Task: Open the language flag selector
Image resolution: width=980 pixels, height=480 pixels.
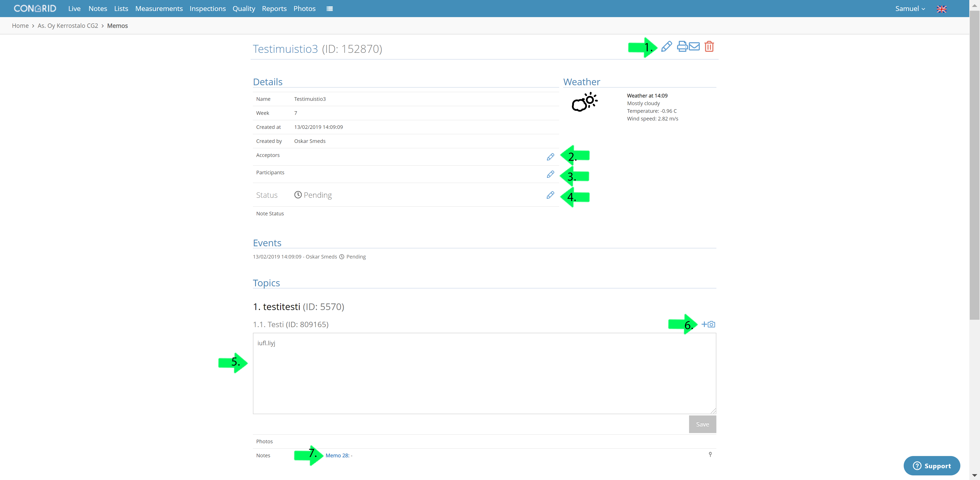Action: pos(941,9)
